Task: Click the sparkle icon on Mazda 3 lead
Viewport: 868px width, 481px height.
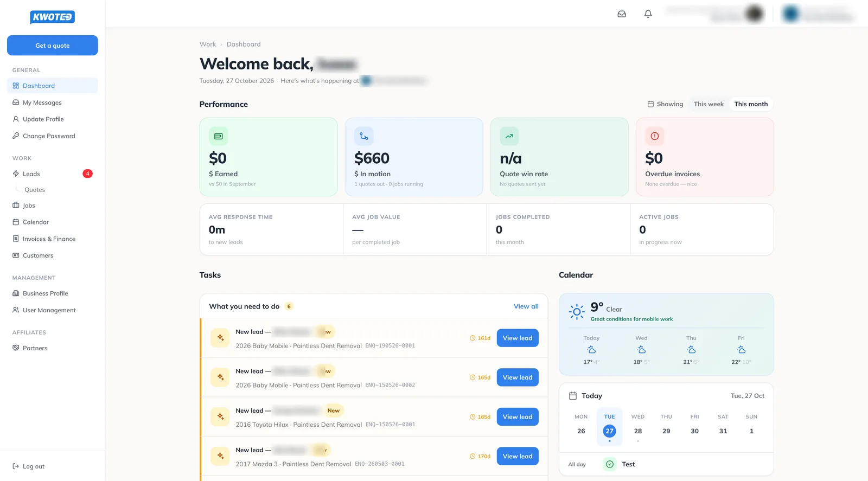Action: click(x=220, y=456)
